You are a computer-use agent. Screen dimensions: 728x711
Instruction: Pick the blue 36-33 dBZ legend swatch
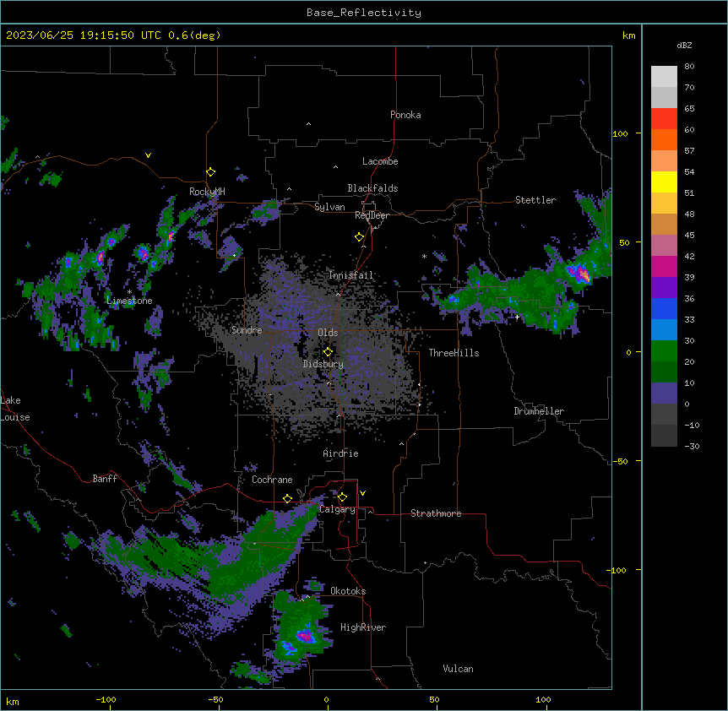pyautogui.click(x=664, y=308)
